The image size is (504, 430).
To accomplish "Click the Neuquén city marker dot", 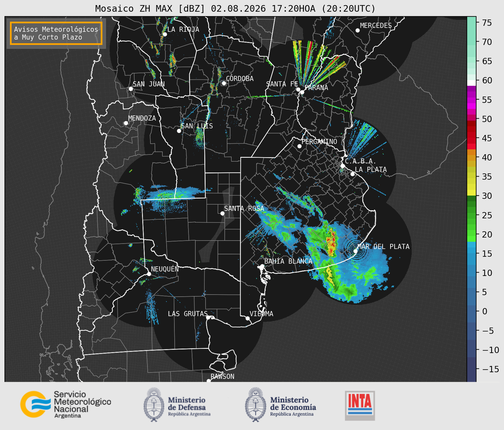I will coord(149,274).
